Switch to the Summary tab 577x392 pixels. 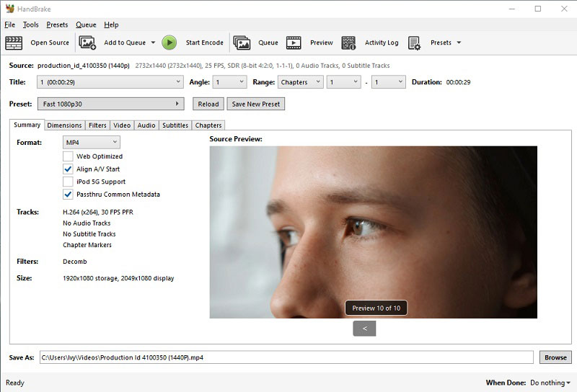27,125
